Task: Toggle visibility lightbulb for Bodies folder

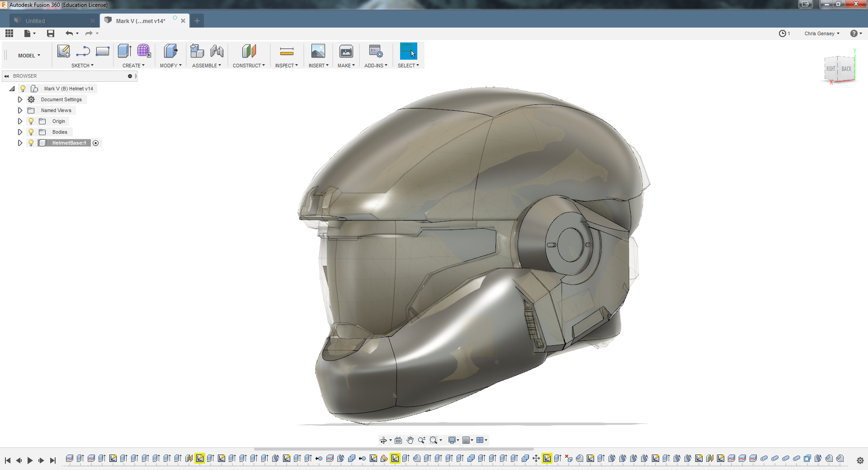Action: [x=31, y=132]
